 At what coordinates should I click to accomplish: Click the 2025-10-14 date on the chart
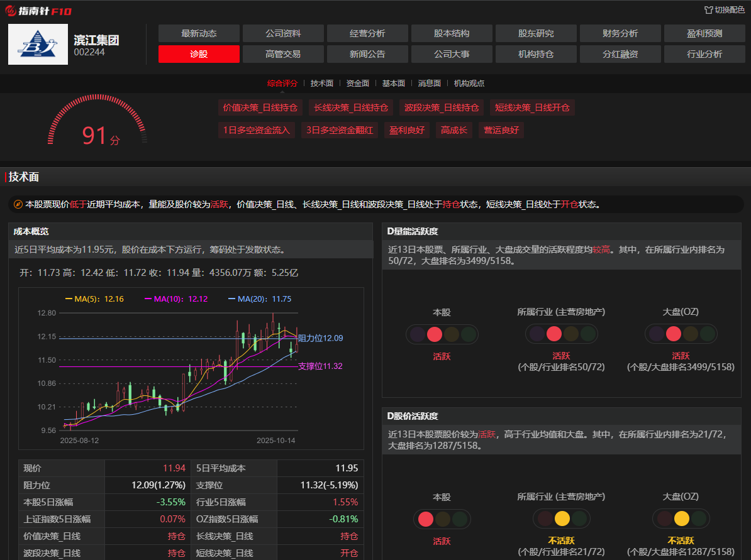pos(276,441)
